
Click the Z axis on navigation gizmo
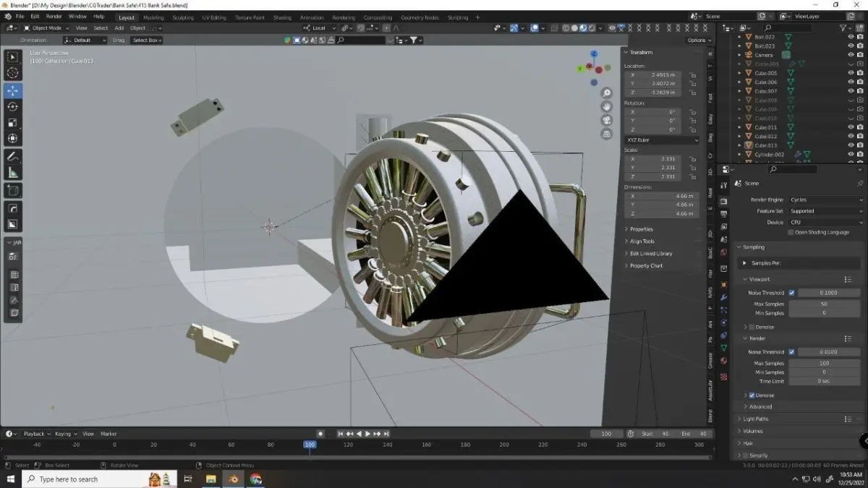coord(594,53)
